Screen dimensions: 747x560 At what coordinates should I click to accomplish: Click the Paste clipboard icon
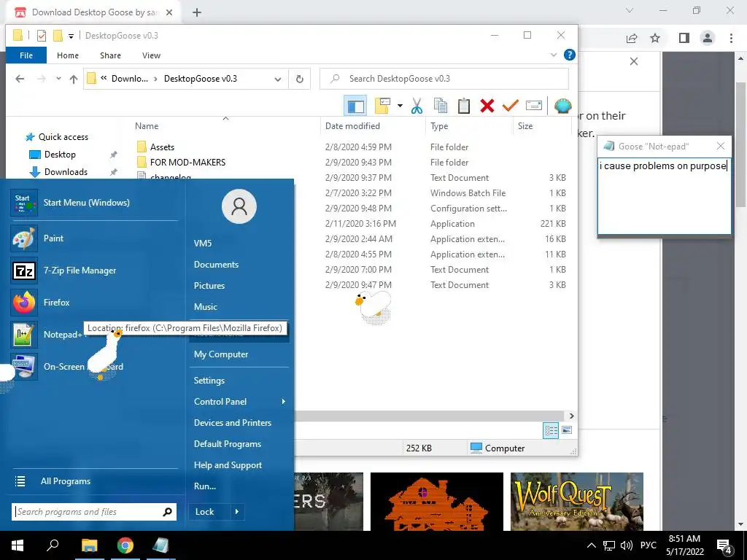point(463,106)
